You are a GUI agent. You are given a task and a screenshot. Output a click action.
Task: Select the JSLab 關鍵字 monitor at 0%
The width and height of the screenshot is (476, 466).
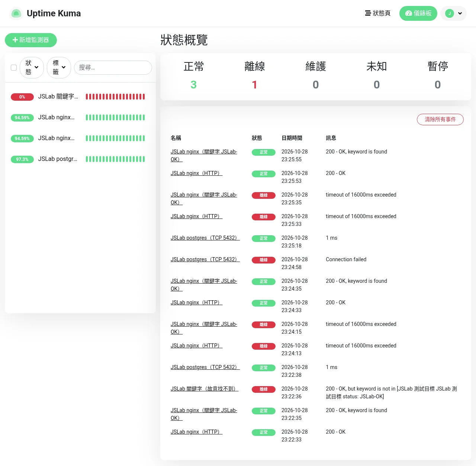tap(80, 97)
